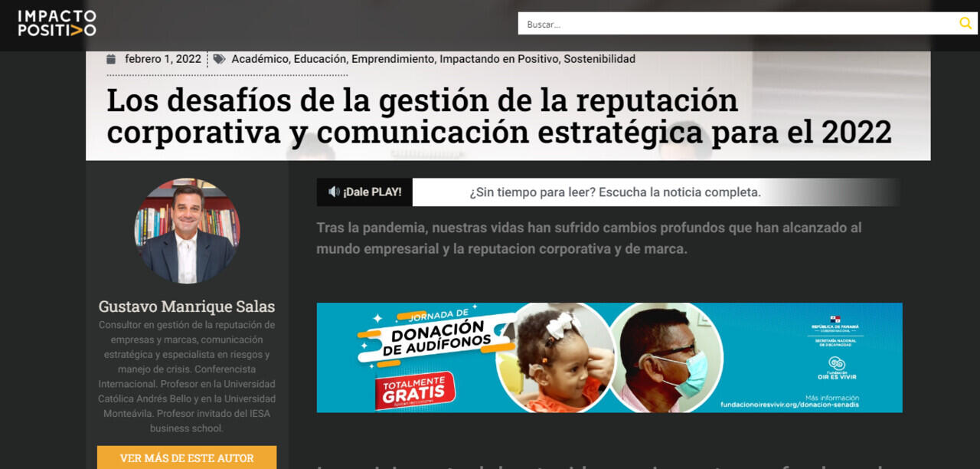Click the República de Panamá emblem

[836, 319]
